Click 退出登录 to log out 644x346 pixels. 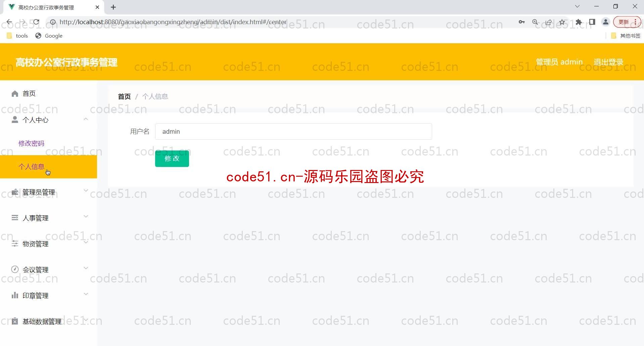[608, 62]
